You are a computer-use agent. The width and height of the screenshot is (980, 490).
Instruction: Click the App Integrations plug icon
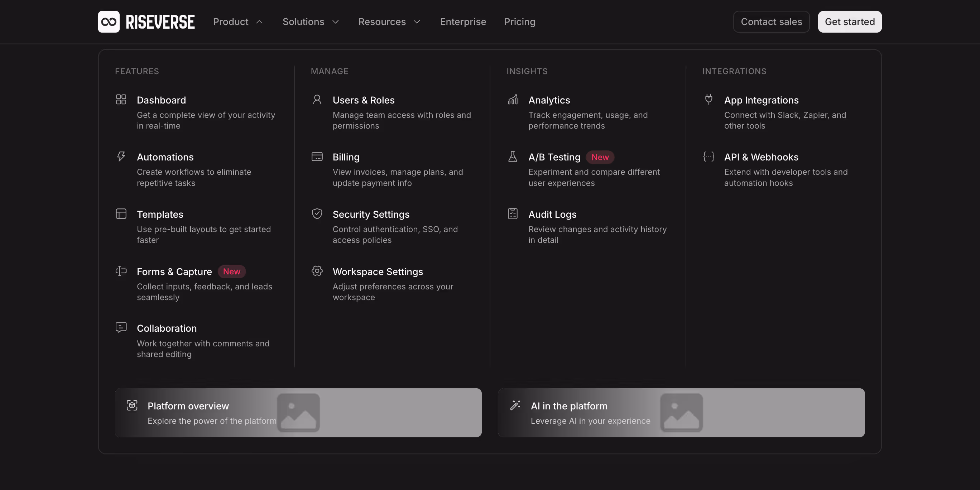click(x=708, y=99)
